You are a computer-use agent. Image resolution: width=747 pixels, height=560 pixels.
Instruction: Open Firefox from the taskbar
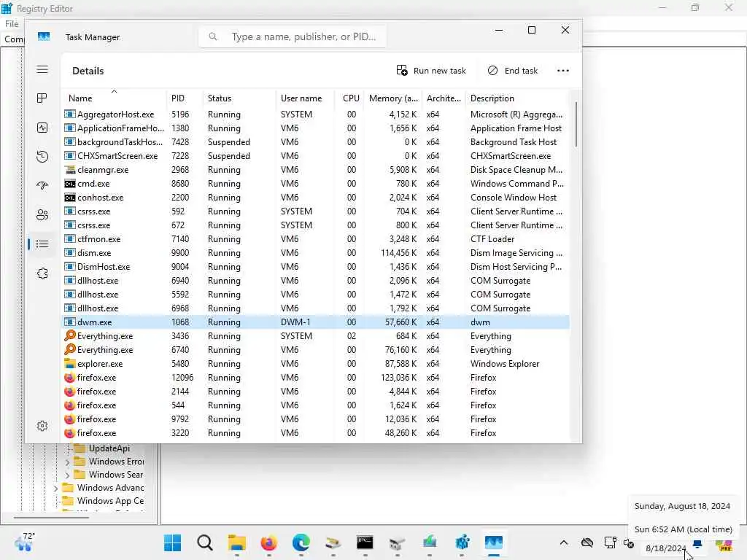tap(269, 542)
